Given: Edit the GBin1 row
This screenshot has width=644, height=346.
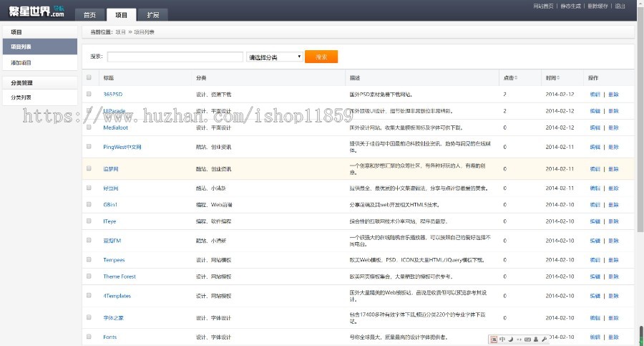Looking at the screenshot, I should [595, 204].
